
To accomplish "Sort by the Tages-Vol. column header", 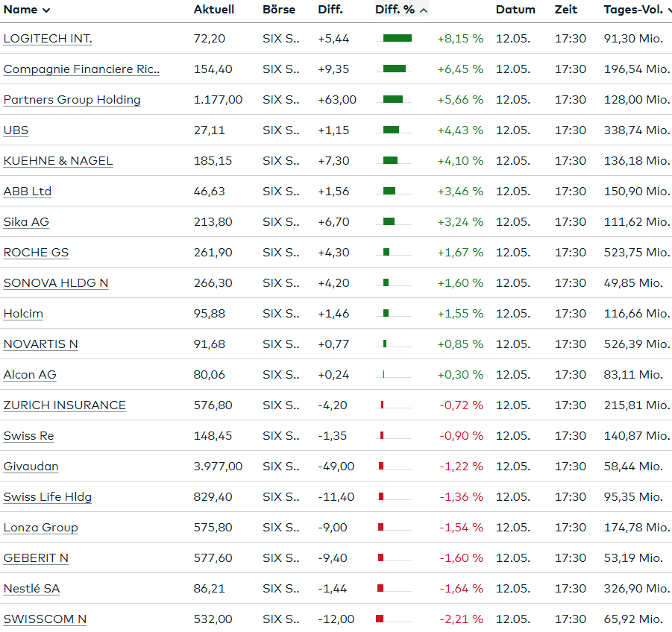I will 633,10.
